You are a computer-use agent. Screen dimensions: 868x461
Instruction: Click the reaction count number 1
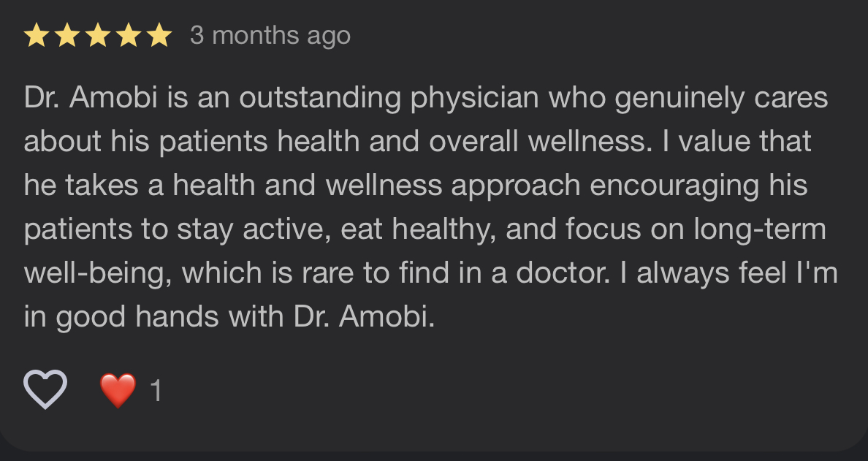click(155, 391)
